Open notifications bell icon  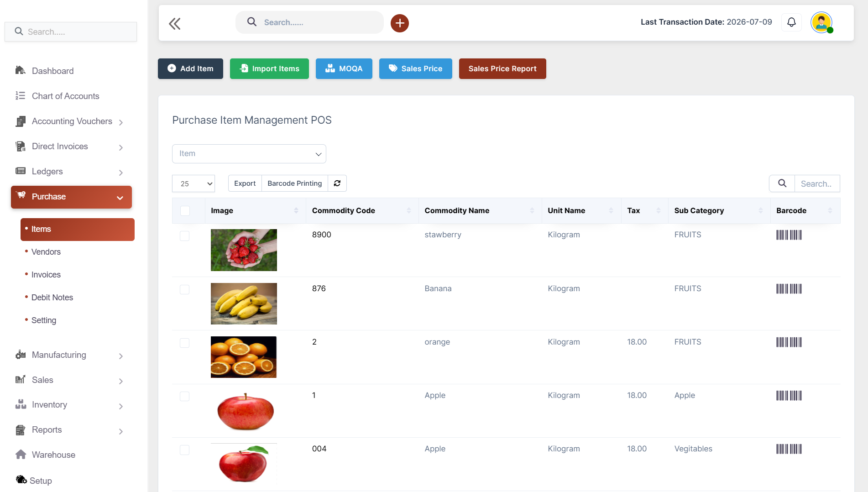(791, 22)
